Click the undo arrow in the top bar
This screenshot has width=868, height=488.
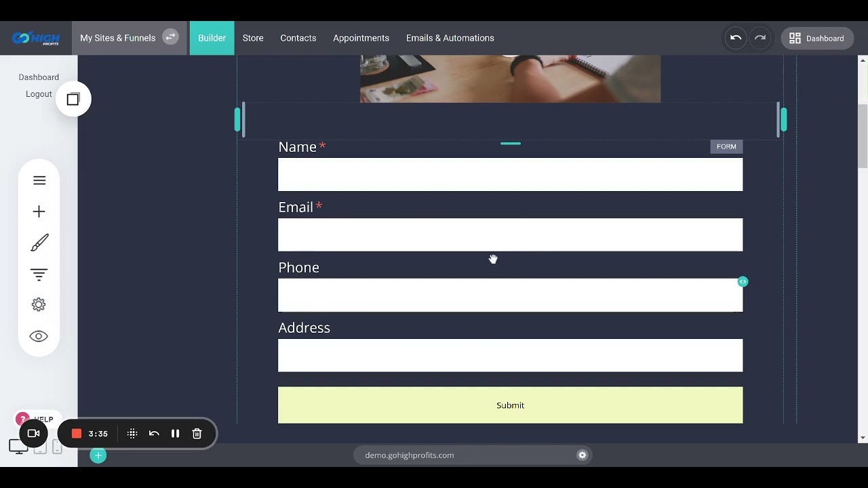(x=736, y=38)
